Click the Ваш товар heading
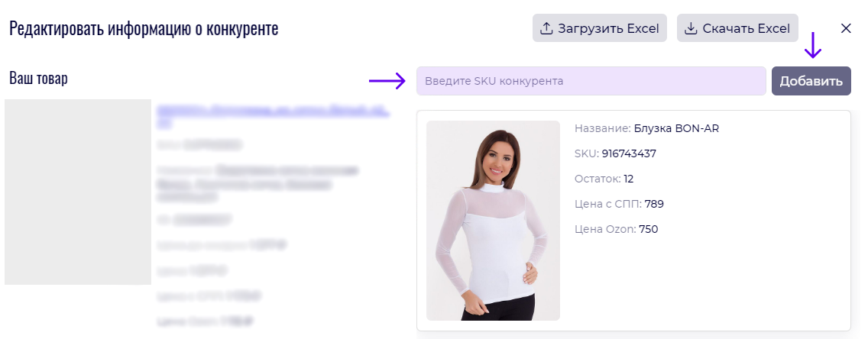The height and width of the screenshot is (339, 868). click(x=39, y=79)
